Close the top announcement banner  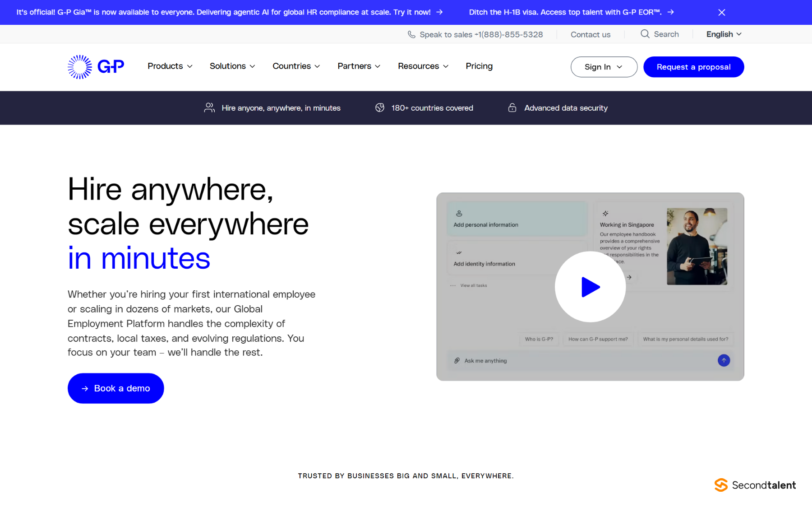[x=722, y=12]
